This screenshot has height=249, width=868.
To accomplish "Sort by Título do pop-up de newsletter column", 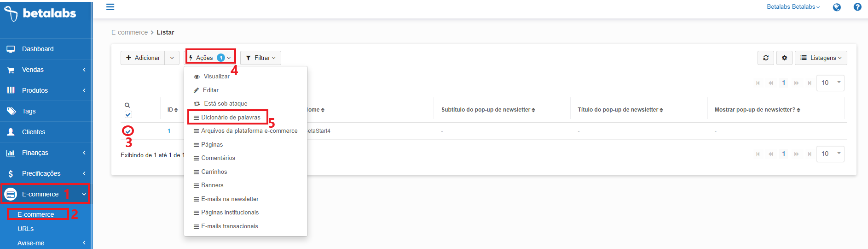I will 620,110.
